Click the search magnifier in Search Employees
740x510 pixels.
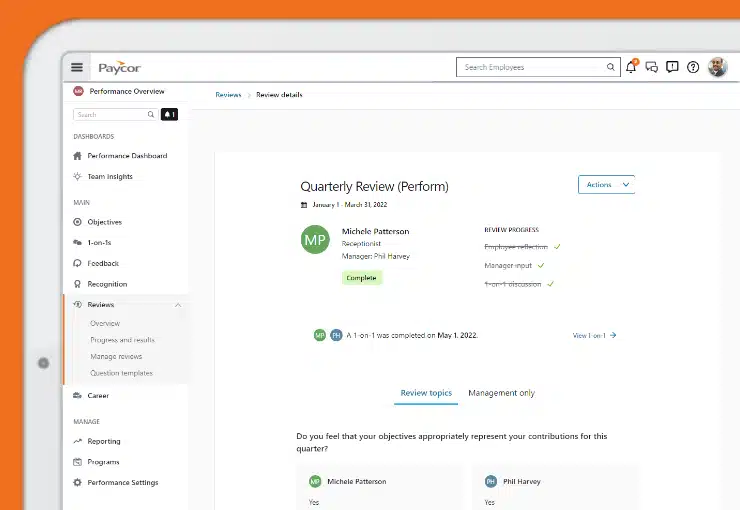(x=611, y=67)
